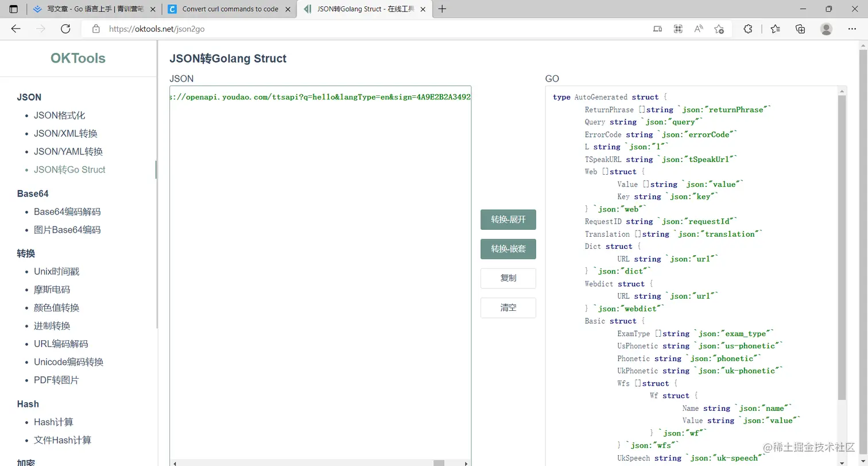Switch to the 写文章 Go 语言上手 tab
Screen dimensions: 868x466
click(x=92, y=9)
